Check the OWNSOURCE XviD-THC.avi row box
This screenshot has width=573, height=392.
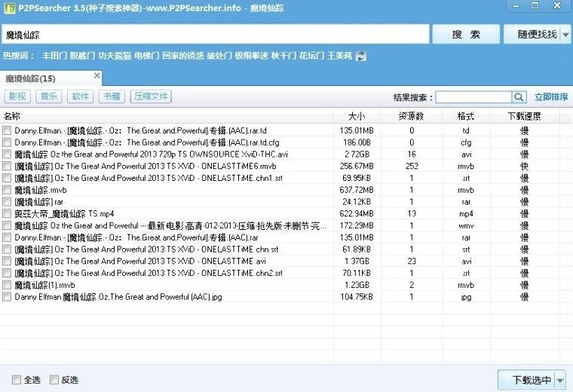[7, 155]
